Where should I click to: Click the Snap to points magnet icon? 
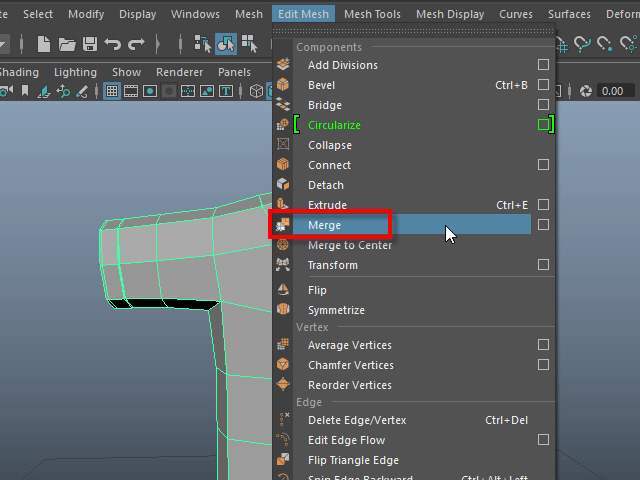click(x=606, y=44)
